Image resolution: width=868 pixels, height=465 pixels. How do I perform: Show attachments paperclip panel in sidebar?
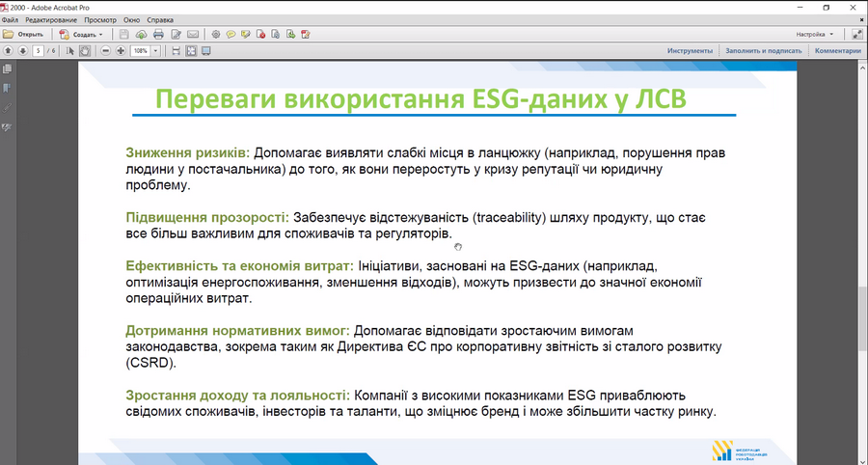pyautogui.click(x=7, y=107)
